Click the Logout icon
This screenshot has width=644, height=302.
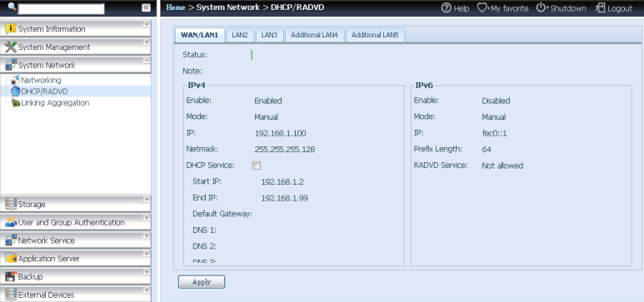pos(600,7)
